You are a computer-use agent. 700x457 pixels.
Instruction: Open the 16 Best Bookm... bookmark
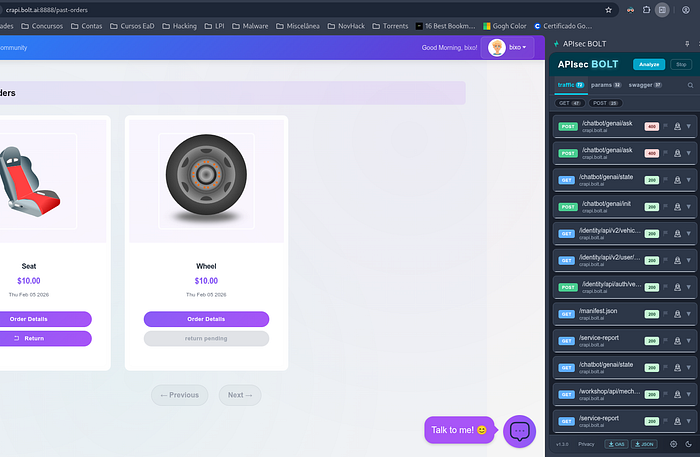point(445,26)
